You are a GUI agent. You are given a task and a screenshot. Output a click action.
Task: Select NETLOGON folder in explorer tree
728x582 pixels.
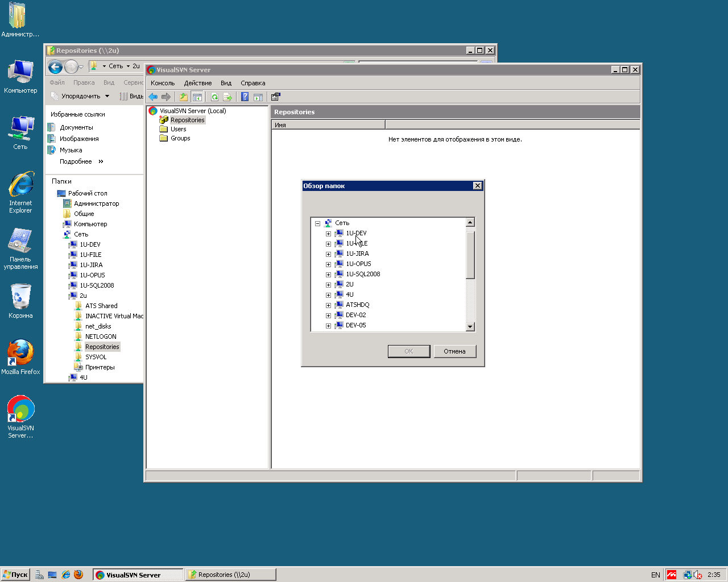(x=101, y=336)
